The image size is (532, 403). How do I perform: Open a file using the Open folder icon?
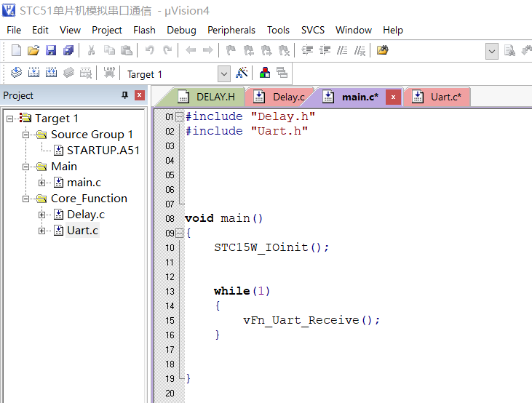(x=33, y=50)
